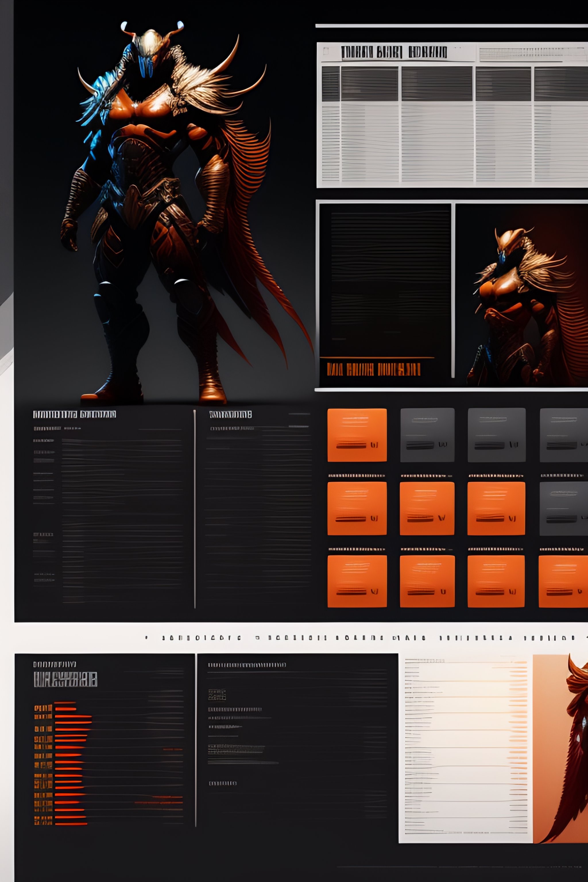This screenshot has width=588, height=882.
Task: Click the small boxed label in the bottom middle dark panel
Action: pyautogui.click(x=217, y=695)
